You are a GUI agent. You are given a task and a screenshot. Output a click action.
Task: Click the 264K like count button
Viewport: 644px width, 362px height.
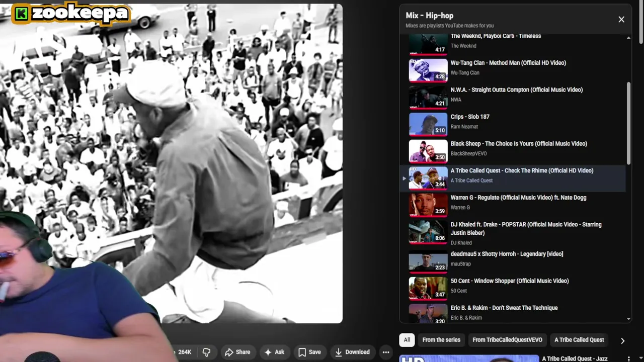click(x=184, y=352)
